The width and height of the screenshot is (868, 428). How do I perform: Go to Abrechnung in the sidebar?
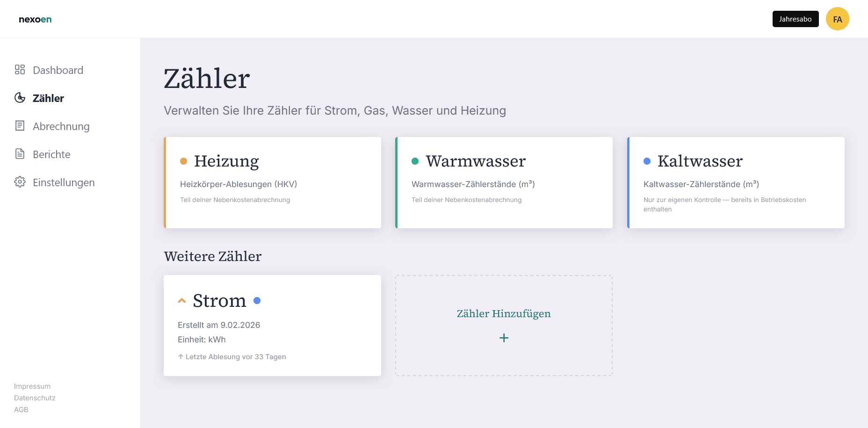pos(61,126)
